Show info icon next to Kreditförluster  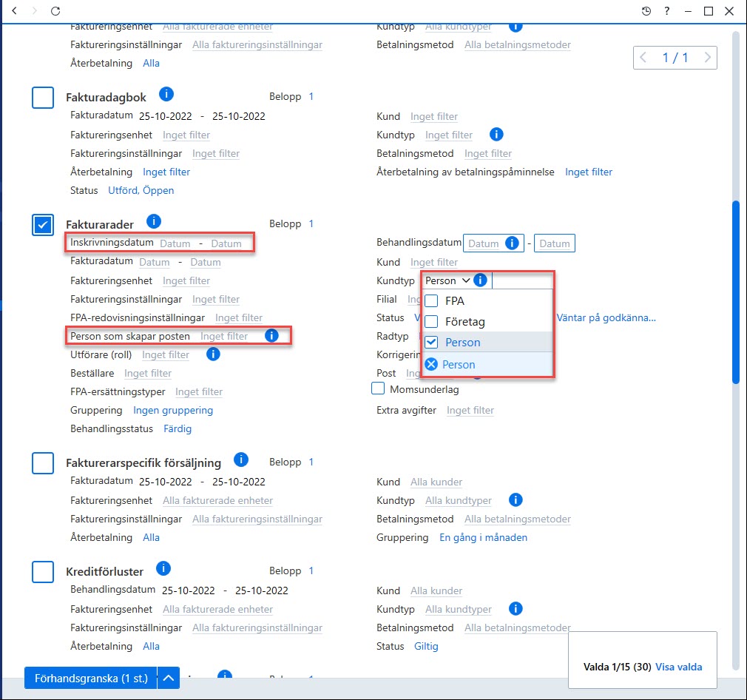pos(163,568)
